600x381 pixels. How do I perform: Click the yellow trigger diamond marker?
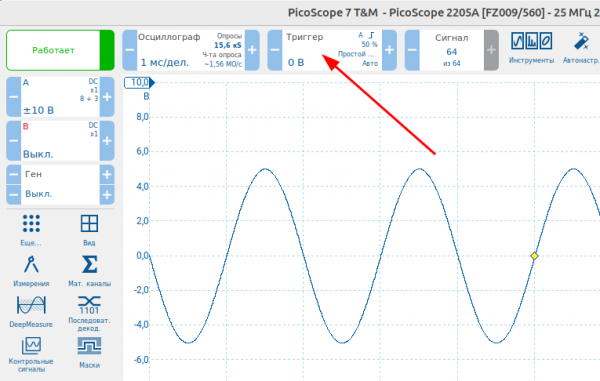535,256
